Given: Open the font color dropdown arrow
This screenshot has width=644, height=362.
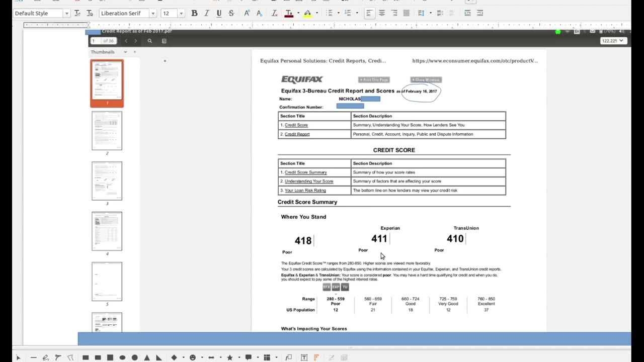Looking at the screenshot, I should [298, 13].
